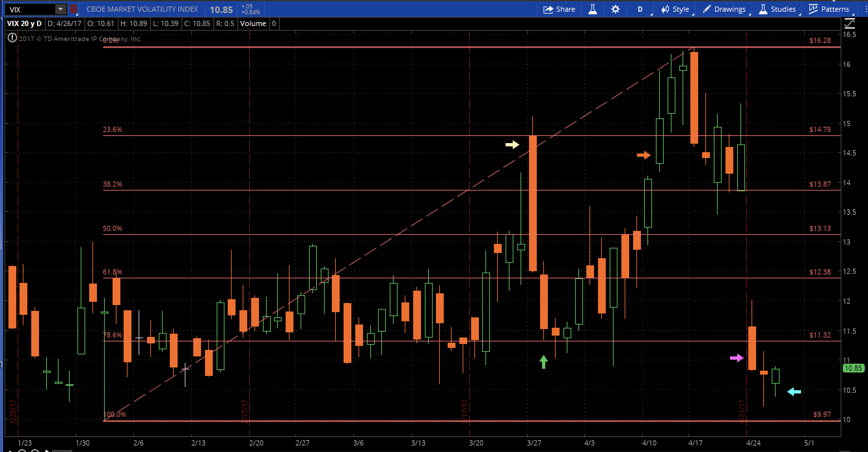This screenshot has width=868, height=452.
Task: Click the orange right arrow near 14.5
Action: coord(643,155)
